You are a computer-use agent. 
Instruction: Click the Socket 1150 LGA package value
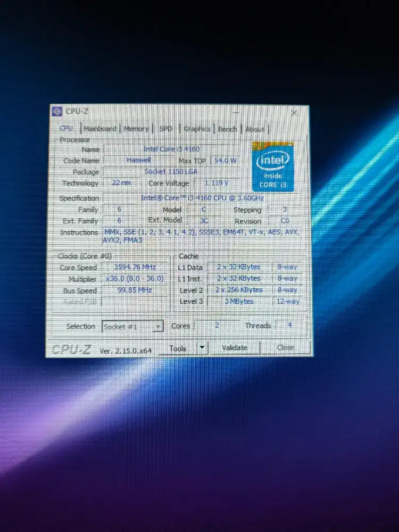coord(171,171)
